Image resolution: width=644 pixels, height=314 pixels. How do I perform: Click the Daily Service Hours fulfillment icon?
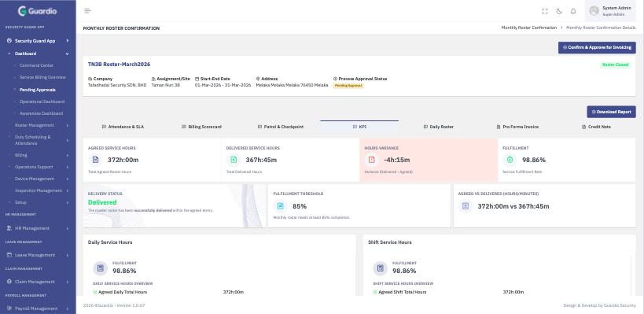[100, 268]
